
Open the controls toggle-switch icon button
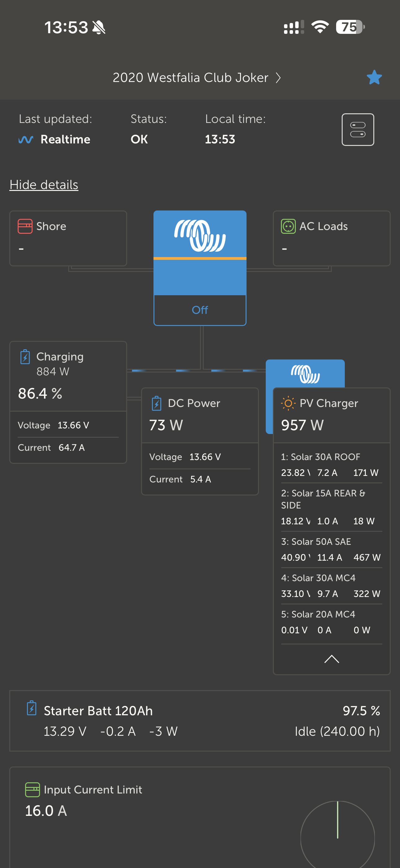pos(358,130)
